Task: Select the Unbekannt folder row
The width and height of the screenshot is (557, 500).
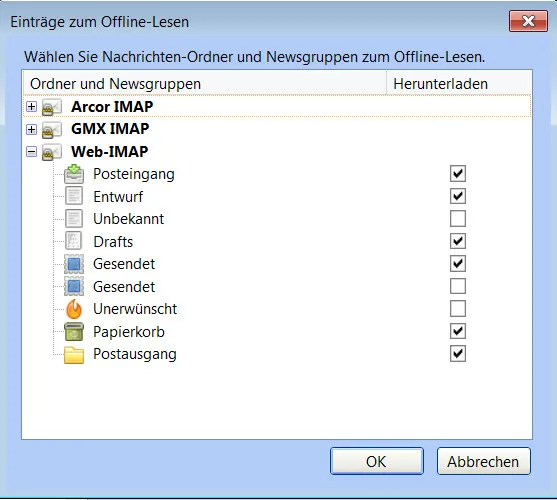Action: point(277,219)
